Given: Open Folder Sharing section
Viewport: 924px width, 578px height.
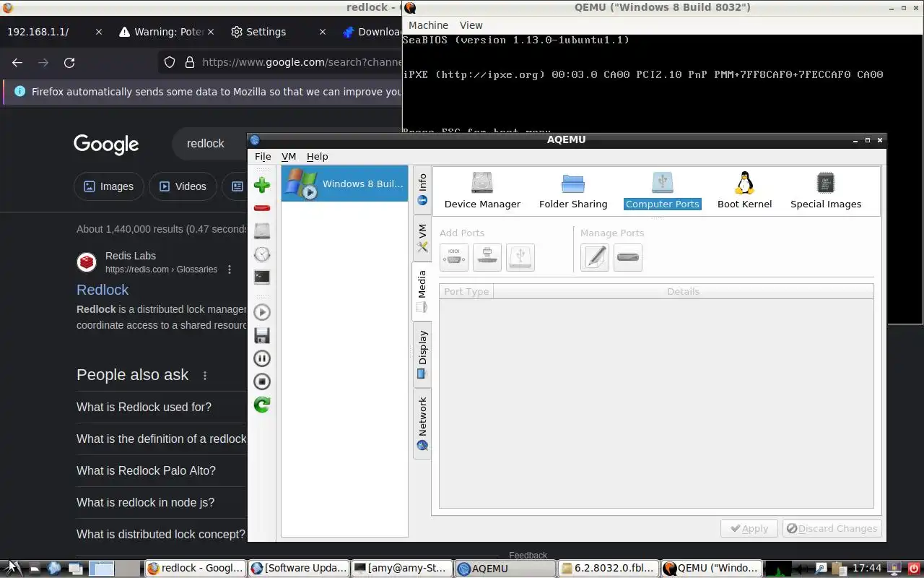Looking at the screenshot, I should 573,191.
